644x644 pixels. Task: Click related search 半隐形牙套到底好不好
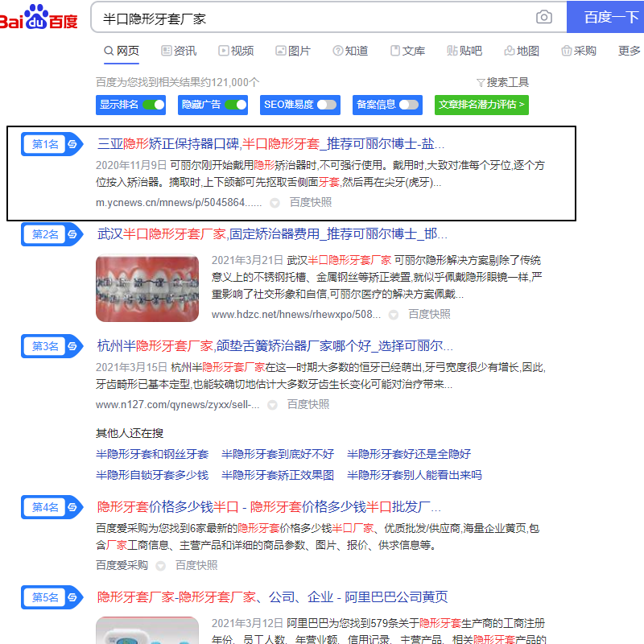(x=278, y=454)
